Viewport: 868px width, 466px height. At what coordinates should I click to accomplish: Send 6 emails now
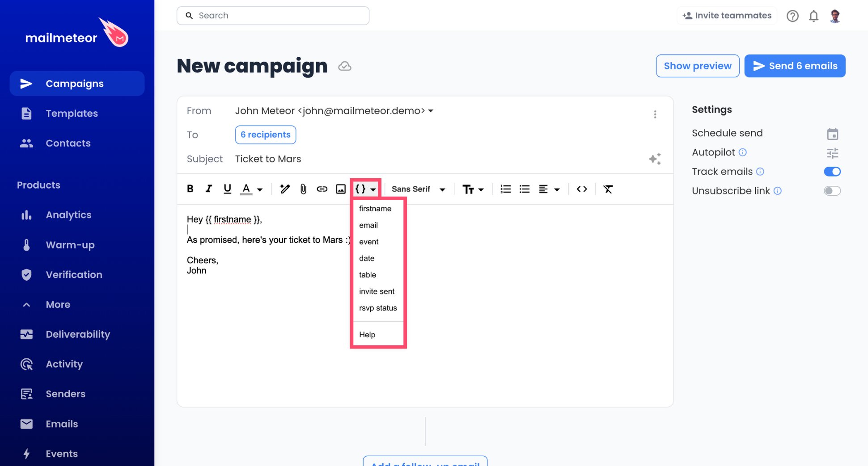[795, 66]
